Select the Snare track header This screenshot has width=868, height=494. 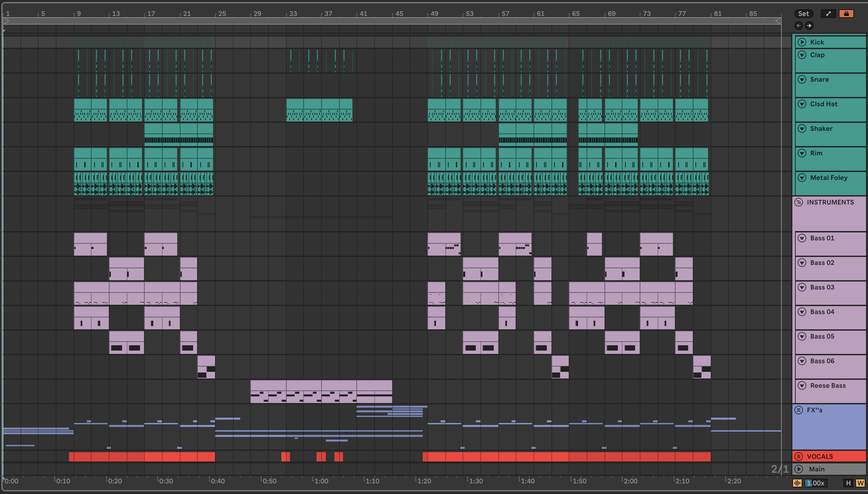(x=831, y=85)
